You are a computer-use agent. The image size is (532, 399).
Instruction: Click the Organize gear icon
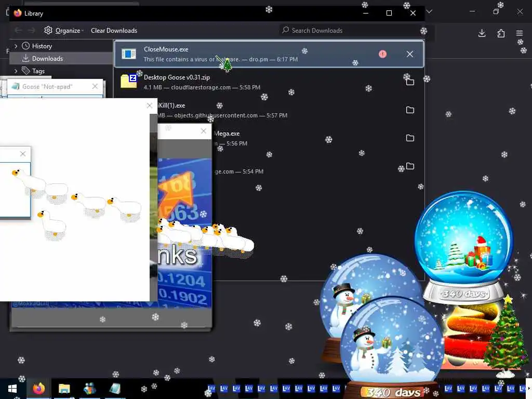[48, 30]
